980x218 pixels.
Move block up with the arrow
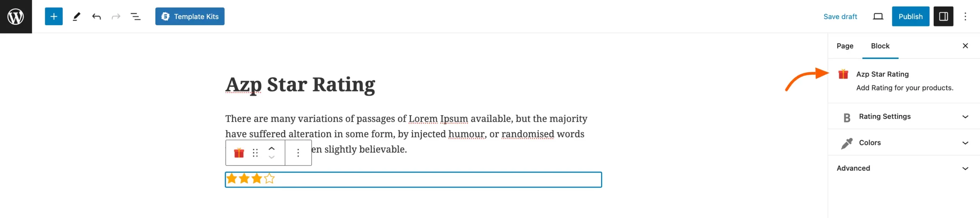pyautogui.click(x=271, y=148)
